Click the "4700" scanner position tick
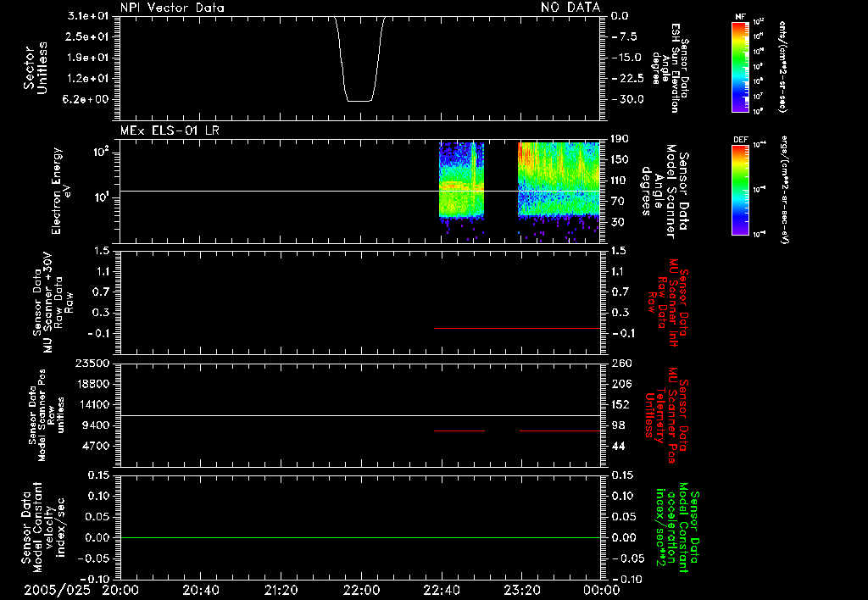 click(96, 446)
